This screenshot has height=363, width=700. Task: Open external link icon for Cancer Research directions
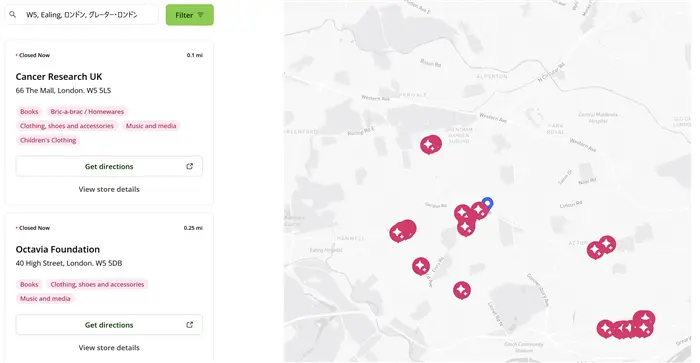coord(190,166)
